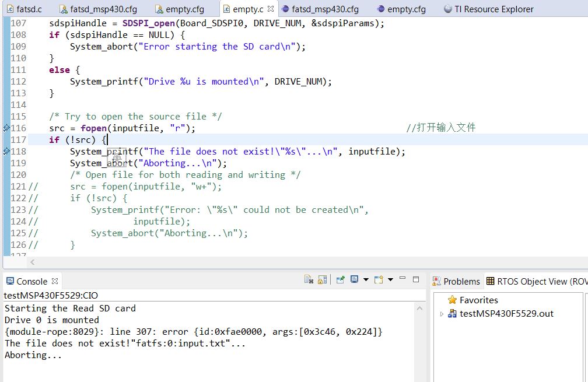The image size is (588, 382).
Task: Open the first fatsd_msp430.cfg tab
Action: point(99,9)
